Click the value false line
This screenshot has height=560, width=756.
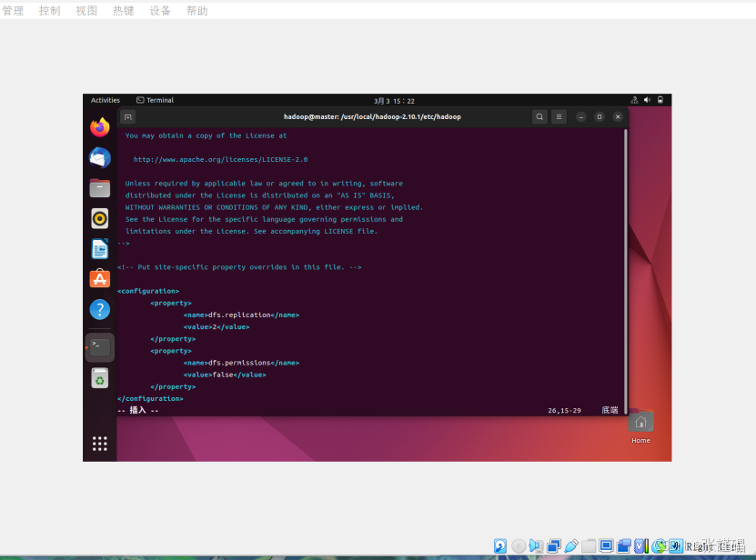(225, 375)
